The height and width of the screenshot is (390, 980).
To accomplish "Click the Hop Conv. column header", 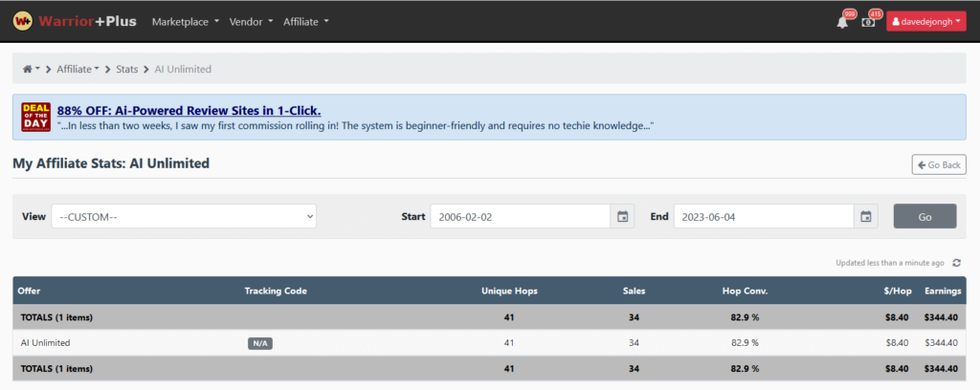I will coord(745,291).
